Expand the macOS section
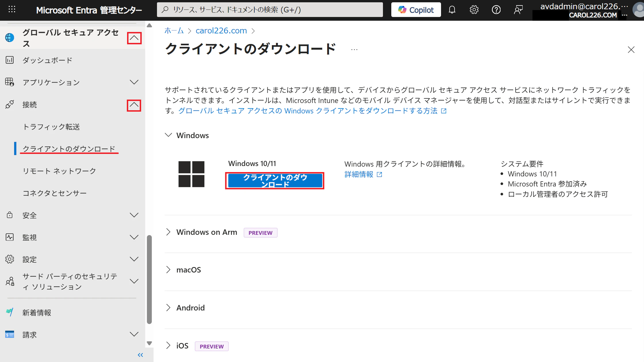This screenshot has height=362, width=644. coord(168,270)
